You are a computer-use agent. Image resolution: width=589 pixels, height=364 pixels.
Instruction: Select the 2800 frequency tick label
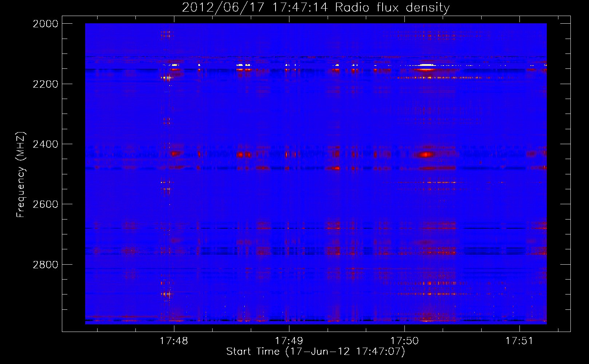coord(46,265)
